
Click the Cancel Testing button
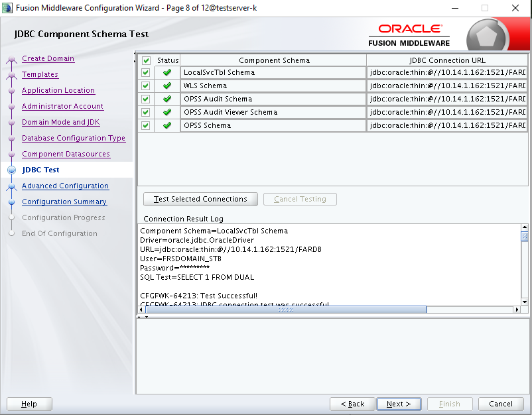(x=300, y=199)
